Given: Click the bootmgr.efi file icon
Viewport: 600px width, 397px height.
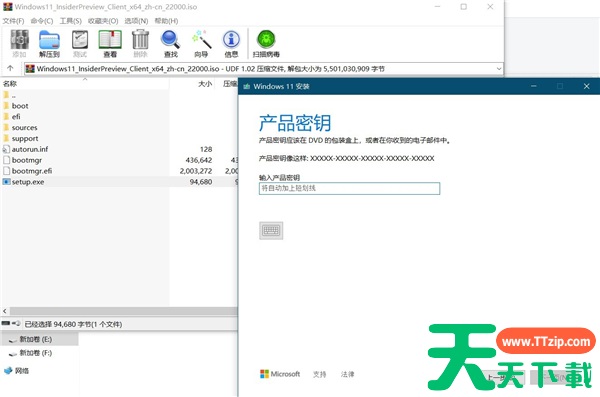Looking at the screenshot, I should click(x=6, y=171).
